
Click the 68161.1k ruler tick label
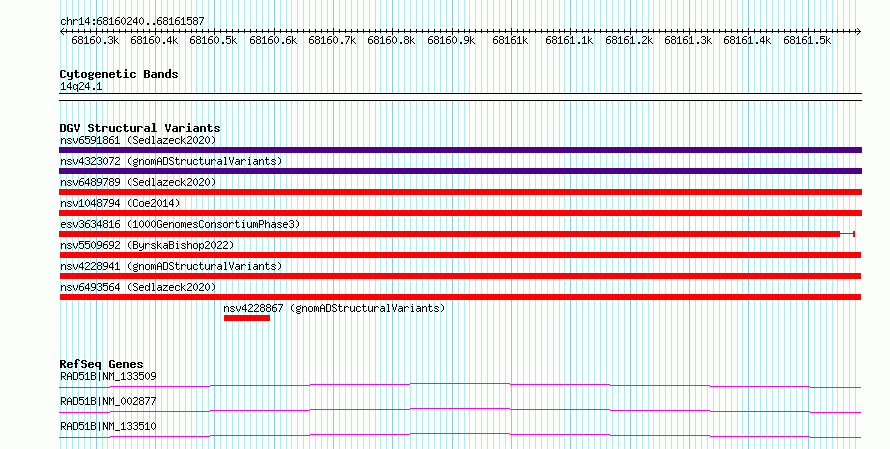click(x=569, y=41)
